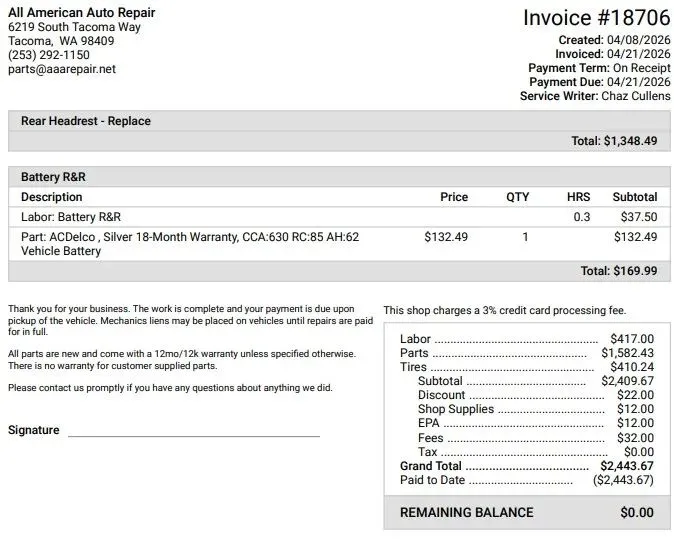The image size is (674, 539).
Task: Click the Description column header
Action: point(52,197)
